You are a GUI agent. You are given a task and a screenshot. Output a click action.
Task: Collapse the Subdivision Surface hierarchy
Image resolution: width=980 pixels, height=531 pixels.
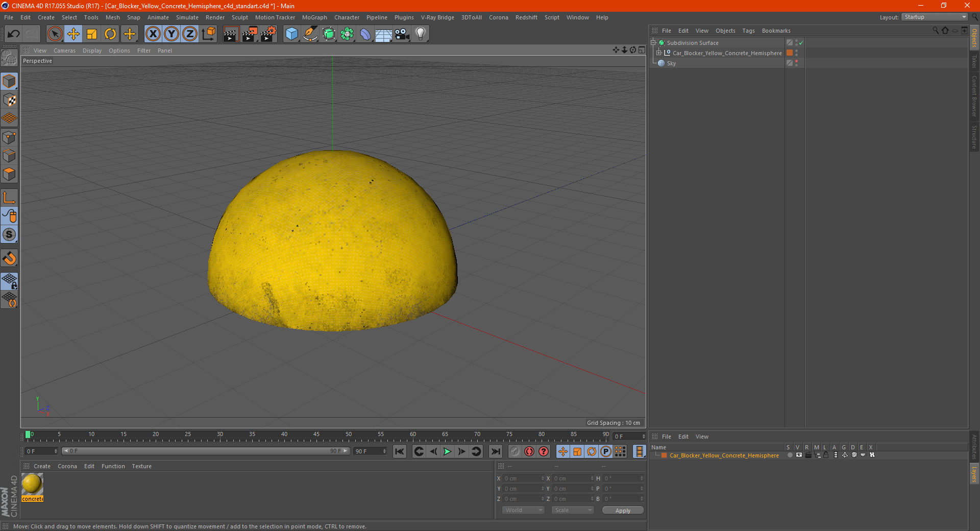point(653,43)
